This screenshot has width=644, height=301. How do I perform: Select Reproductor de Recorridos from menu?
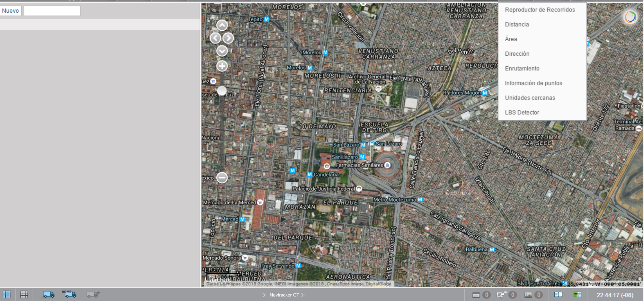click(x=540, y=10)
